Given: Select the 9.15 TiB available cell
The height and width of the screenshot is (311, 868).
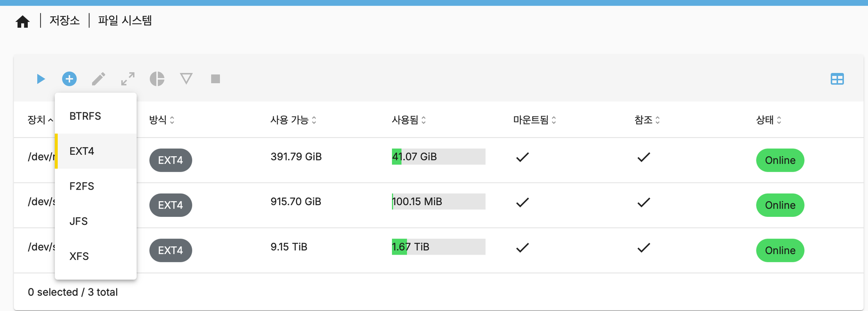Looking at the screenshot, I should click(289, 247).
